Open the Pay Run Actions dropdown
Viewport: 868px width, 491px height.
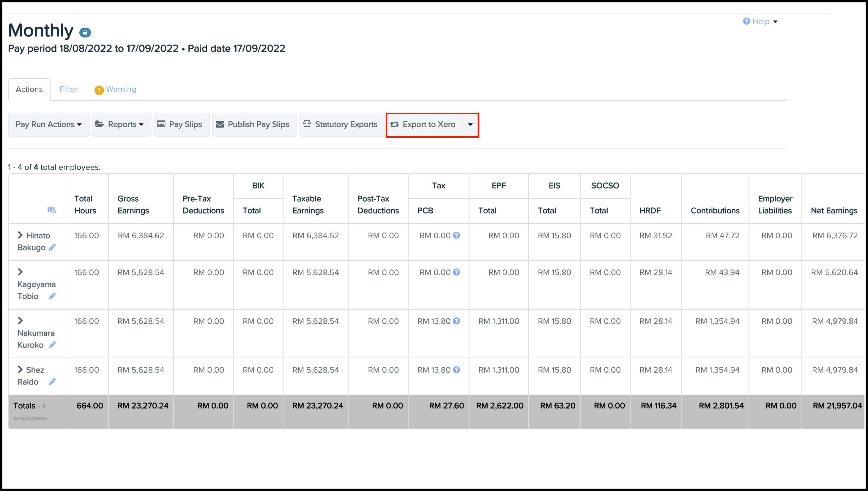pyautogui.click(x=48, y=124)
